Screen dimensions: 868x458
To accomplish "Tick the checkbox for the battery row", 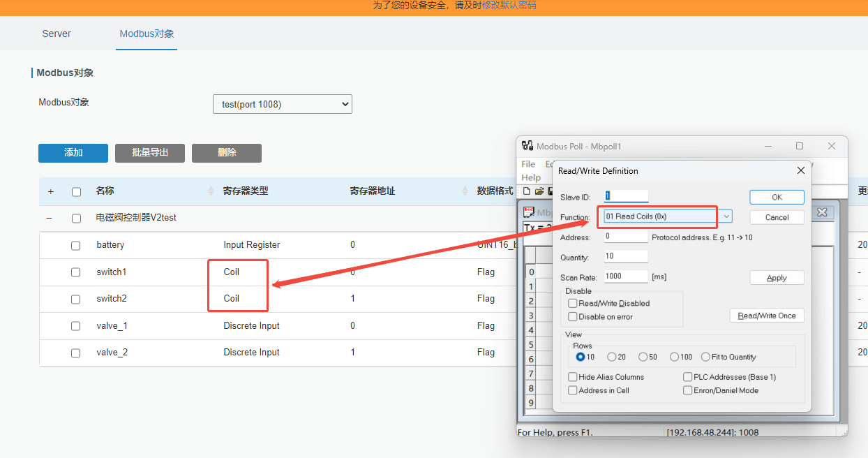I will [x=76, y=246].
